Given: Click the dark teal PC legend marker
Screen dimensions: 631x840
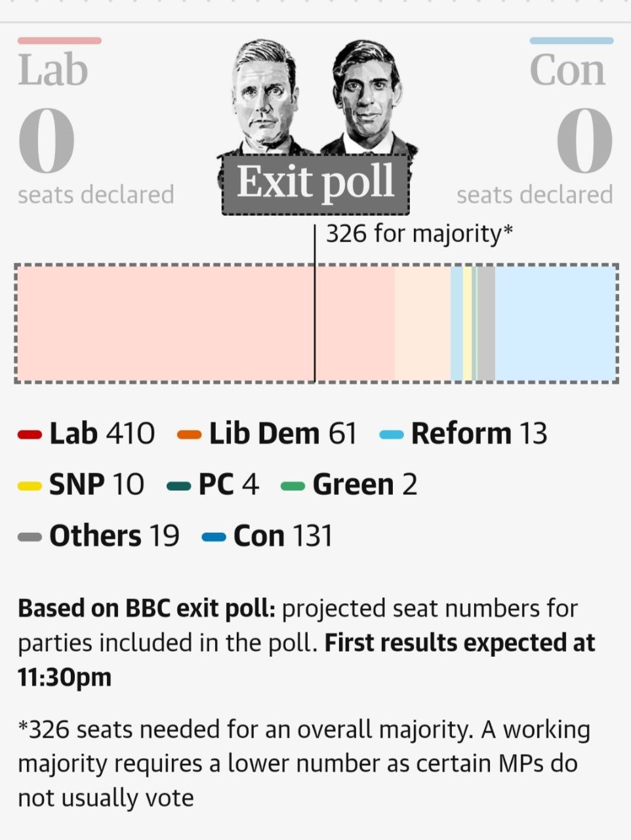Looking at the screenshot, I should [x=179, y=486].
